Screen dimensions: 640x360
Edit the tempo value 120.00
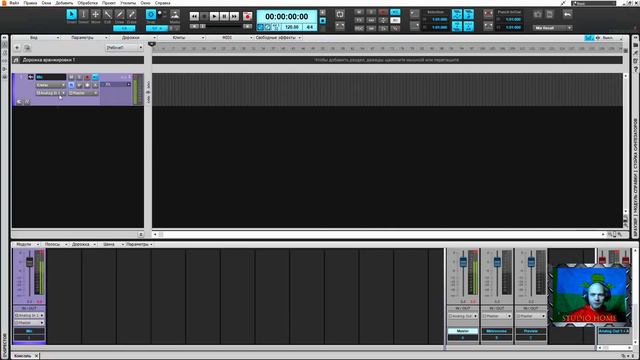[292, 27]
